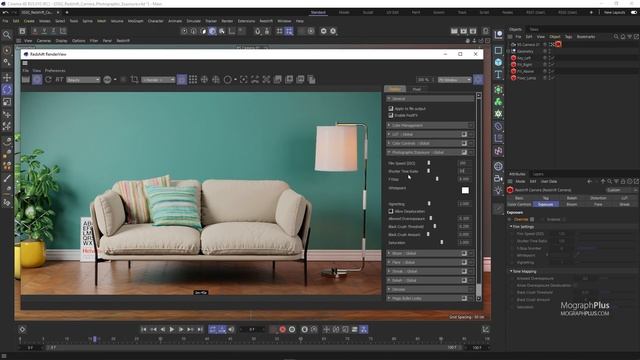640x360 pixels.
Task: Click the Attributes back arrow icon
Action: tap(589, 181)
